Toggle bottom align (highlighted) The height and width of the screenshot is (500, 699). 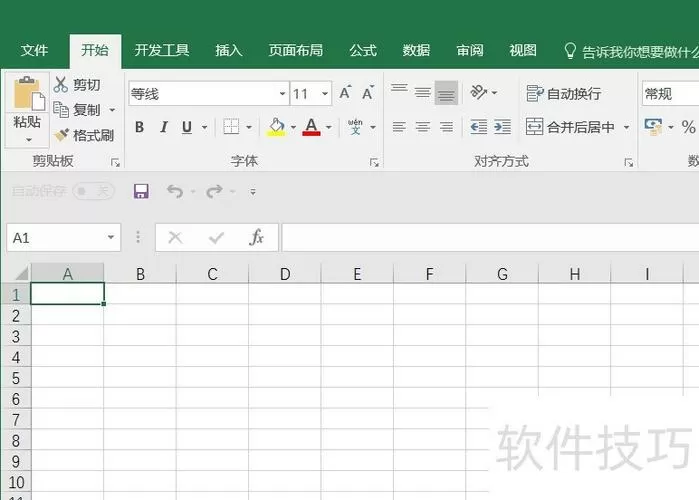tap(446, 93)
